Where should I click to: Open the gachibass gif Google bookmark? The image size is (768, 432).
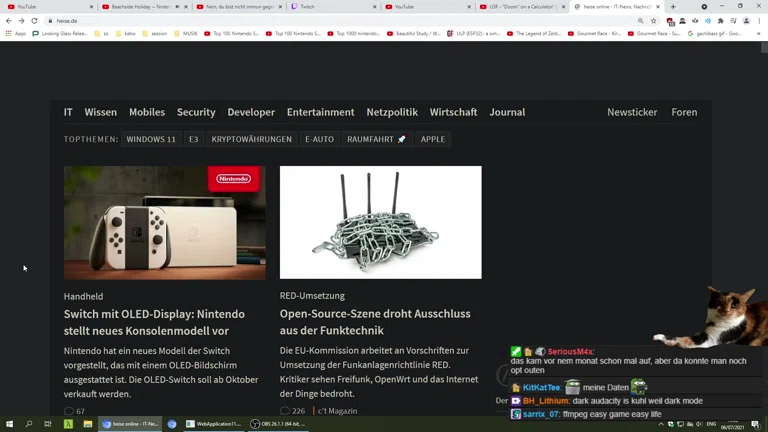(714, 34)
